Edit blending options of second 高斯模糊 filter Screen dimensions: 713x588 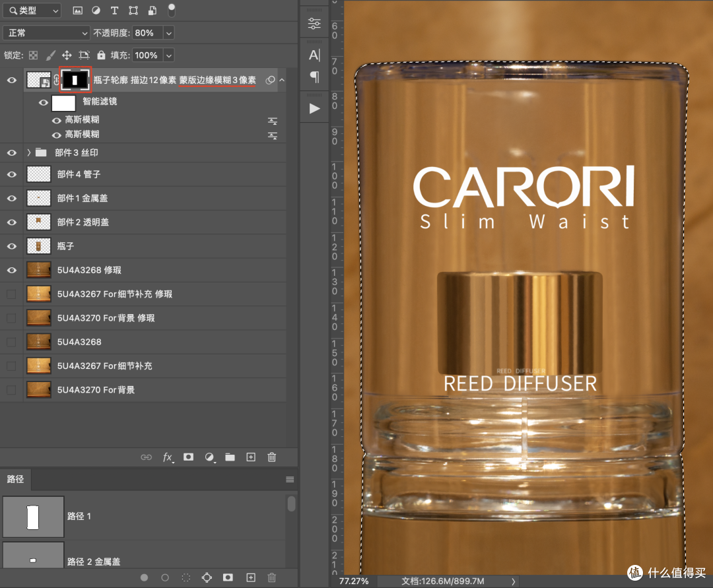point(273,135)
